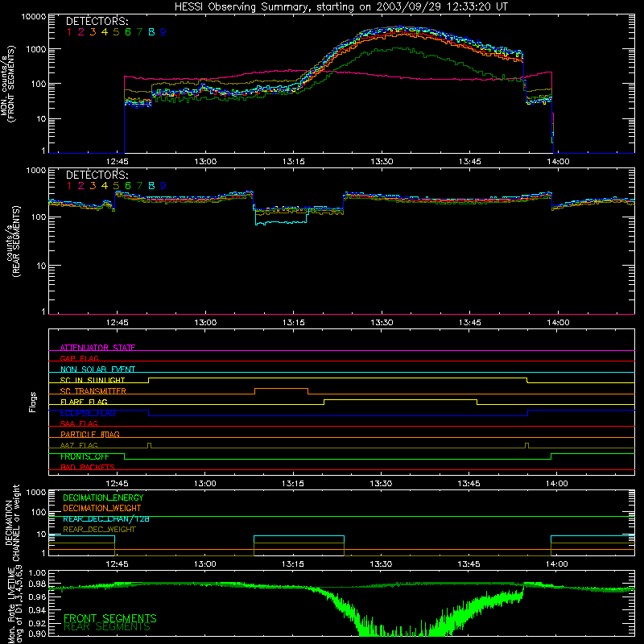Click the REAR_DEC_WEIGHT legend label
The height and width of the screenshot is (644, 644).
pyautogui.click(x=99, y=530)
